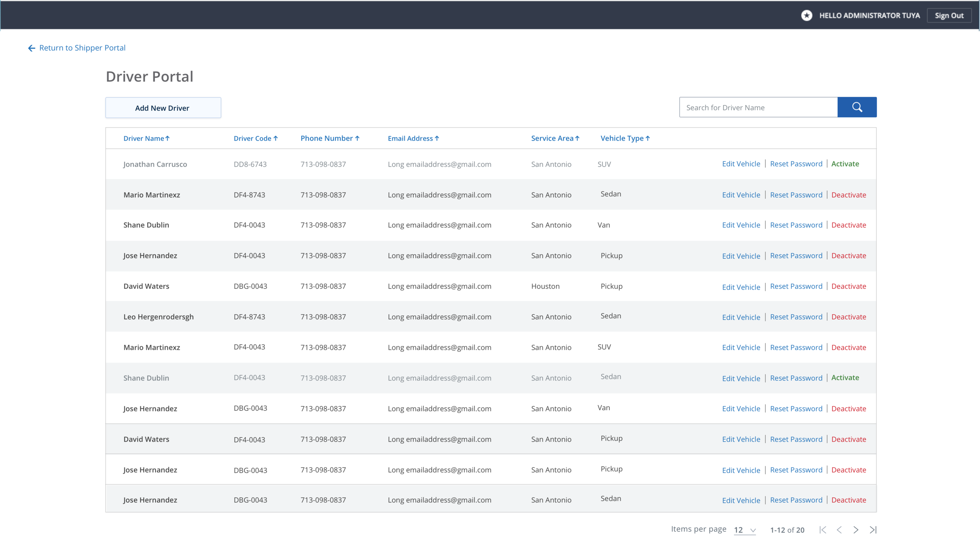Deactivate Jose Hernandez code DF4-0043
The height and width of the screenshot is (551, 980).
(849, 256)
